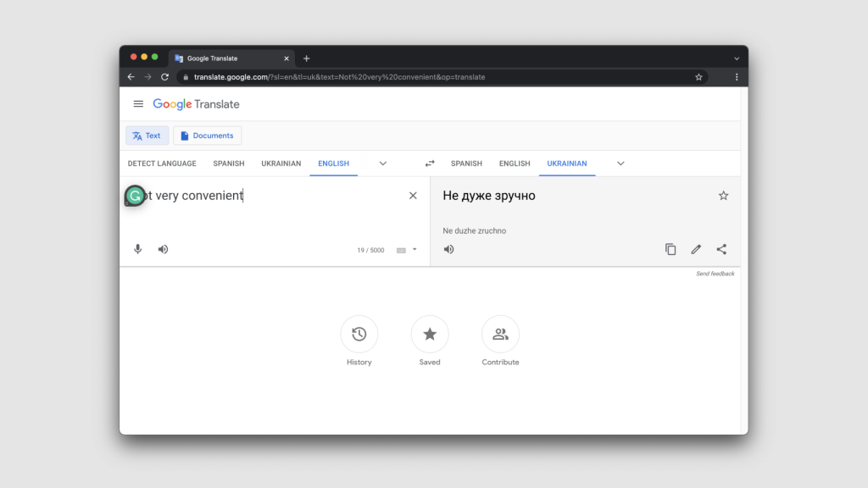Save translation with star icon
This screenshot has width=868, height=488.
click(723, 196)
